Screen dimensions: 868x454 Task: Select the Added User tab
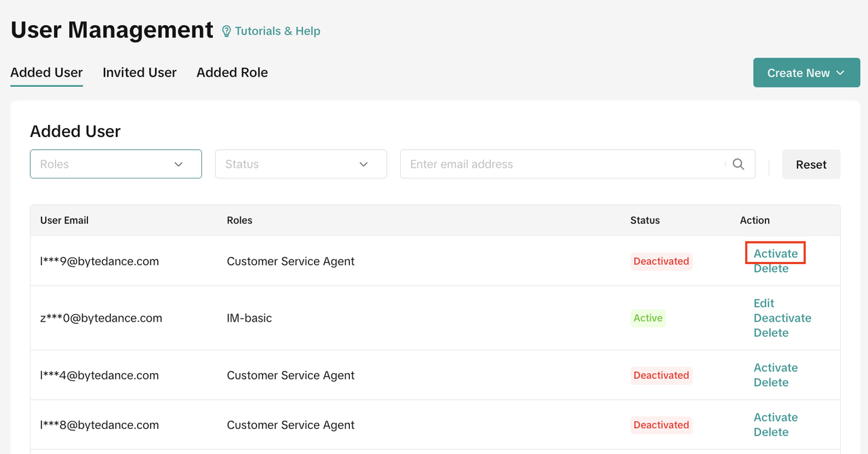click(x=47, y=73)
